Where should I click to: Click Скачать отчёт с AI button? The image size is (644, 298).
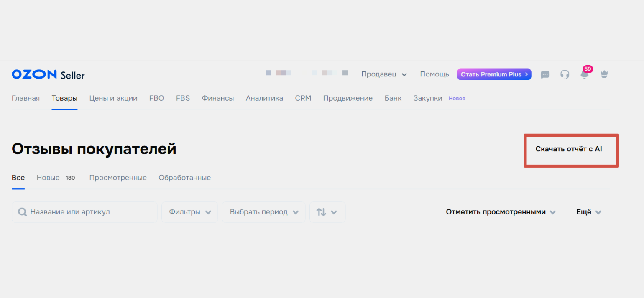click(x=569, y=149)
